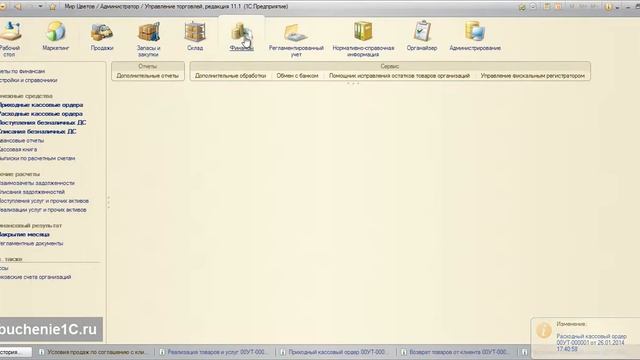Open Взаимозачеты задолженности link
640x360 pixels.
point(37,183)
